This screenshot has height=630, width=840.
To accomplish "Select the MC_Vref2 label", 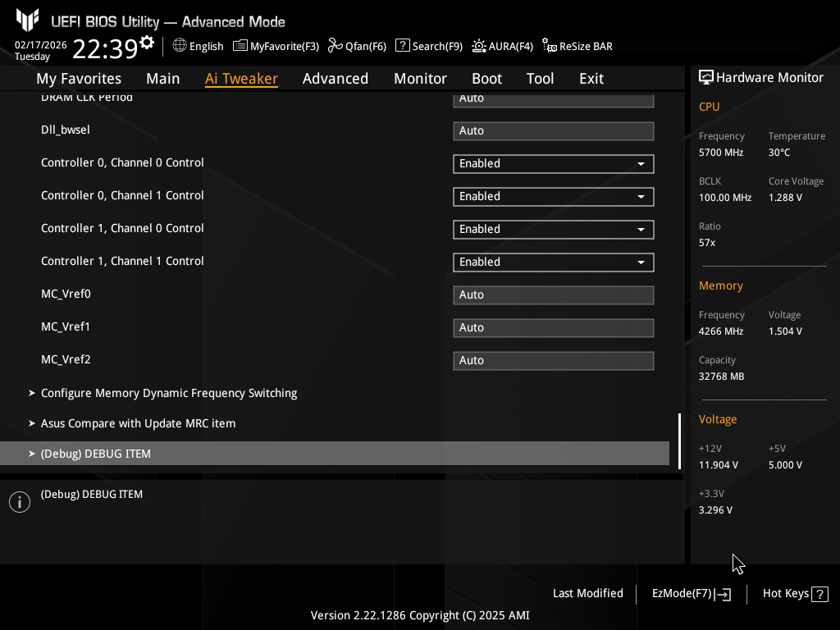I will coord(66,359).
